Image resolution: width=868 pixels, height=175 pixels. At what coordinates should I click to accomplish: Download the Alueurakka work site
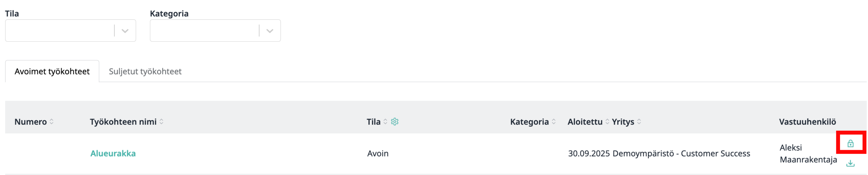pos(850,164)
